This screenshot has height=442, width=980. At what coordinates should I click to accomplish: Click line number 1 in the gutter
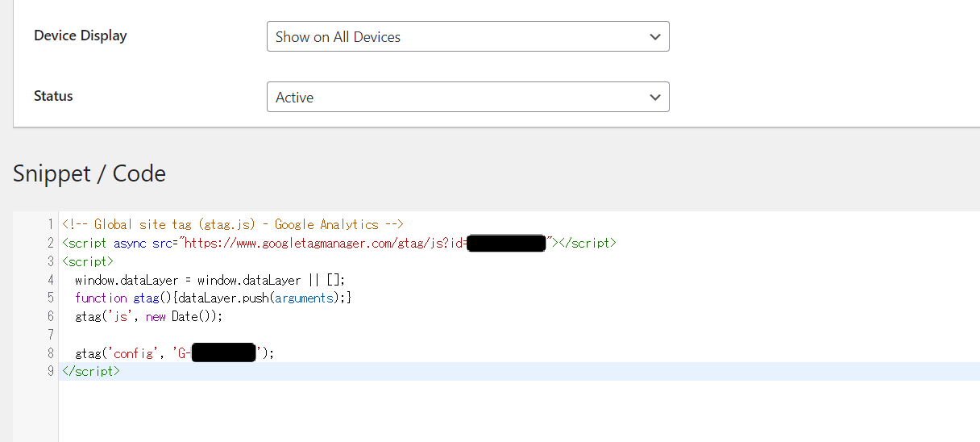click(x=50, y=224)
